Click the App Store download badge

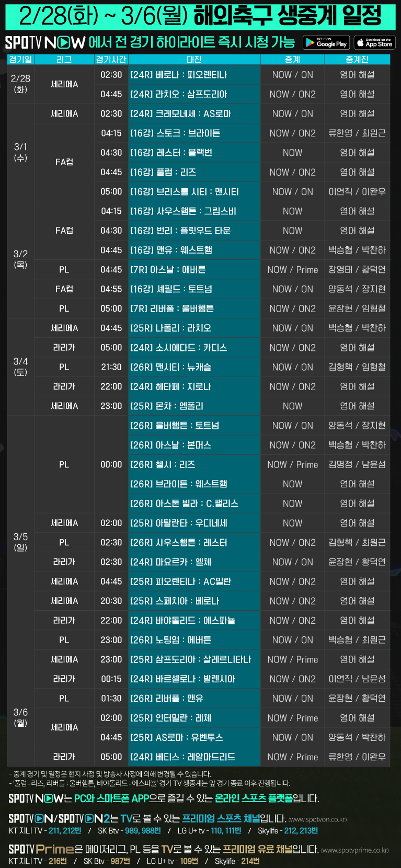(x=374, y=42)
